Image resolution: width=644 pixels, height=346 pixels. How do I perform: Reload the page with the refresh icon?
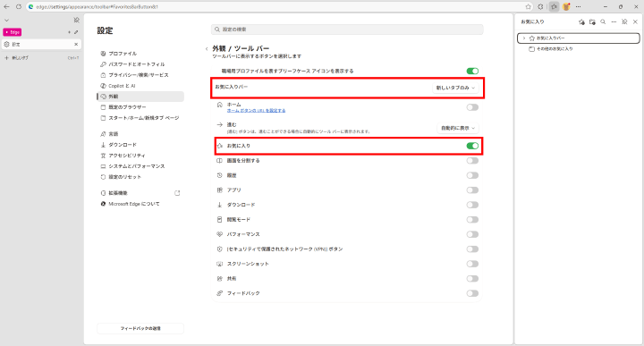(19, 6)
